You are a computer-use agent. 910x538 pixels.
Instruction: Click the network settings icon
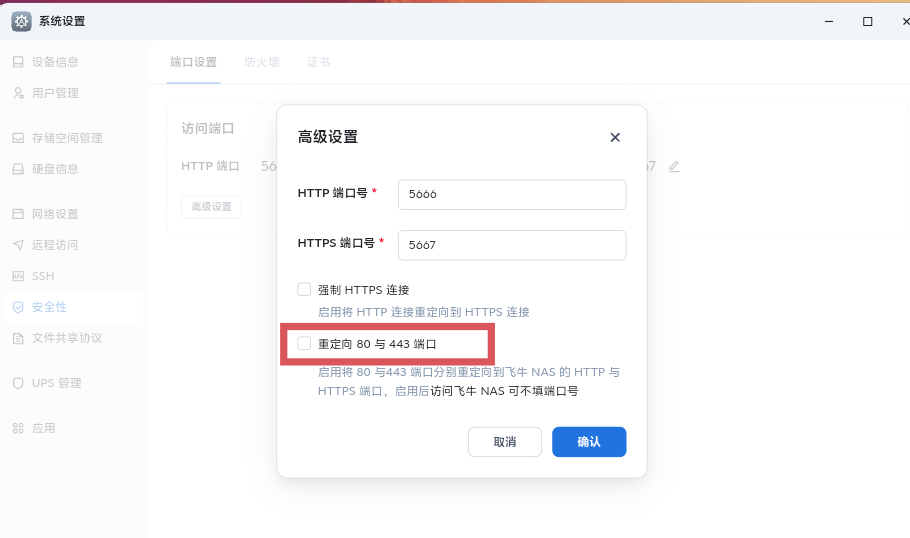17,214
